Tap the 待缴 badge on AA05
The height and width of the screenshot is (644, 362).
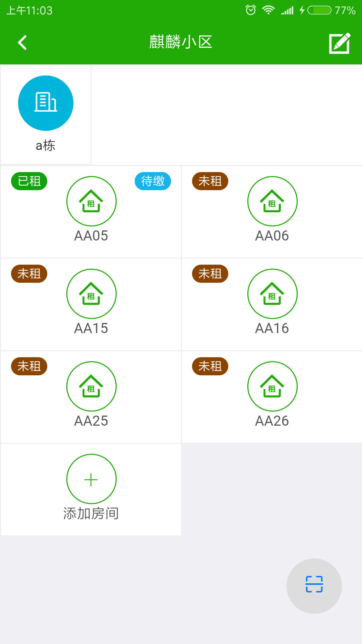click(x=153, y=181)
